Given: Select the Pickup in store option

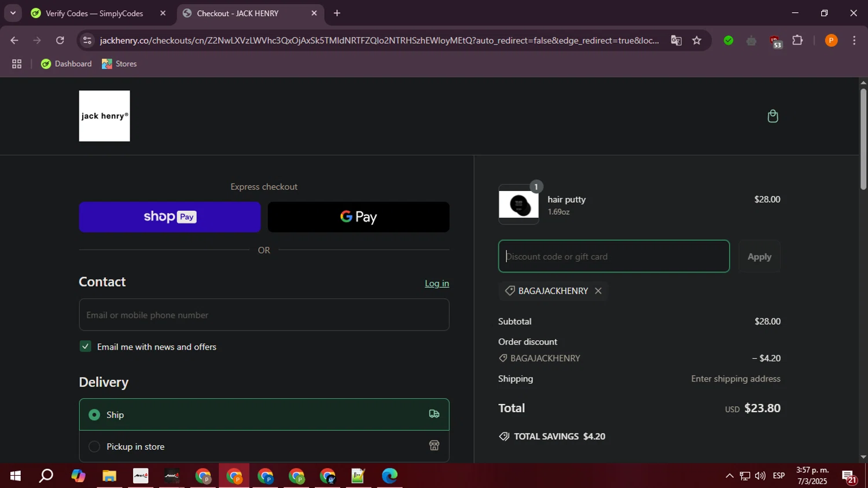Looking at the screenshot, I should click(x=264, y=446).
